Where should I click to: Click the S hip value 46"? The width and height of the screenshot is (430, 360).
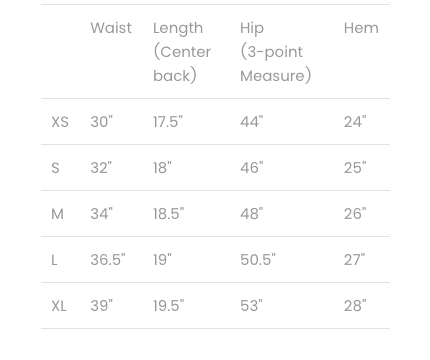point(252,168)
